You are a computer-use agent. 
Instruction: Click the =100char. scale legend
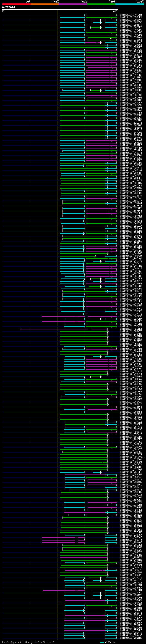point(109,642)
